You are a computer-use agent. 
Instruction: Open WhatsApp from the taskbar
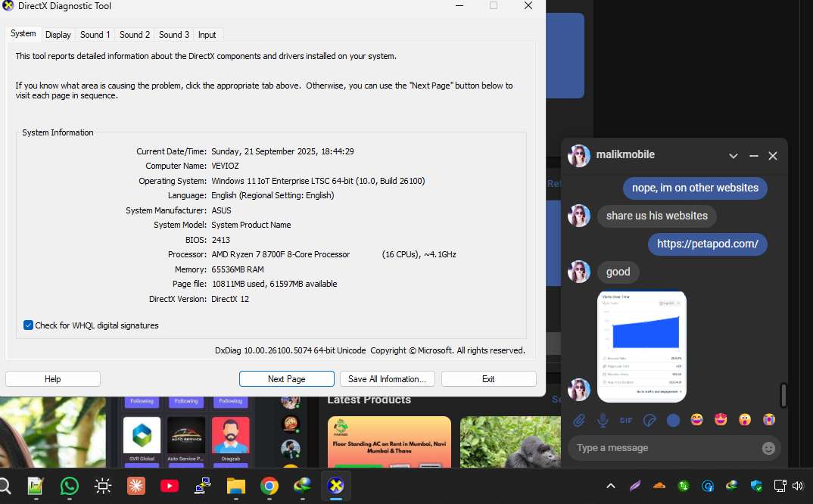click(x=70, y=486)
